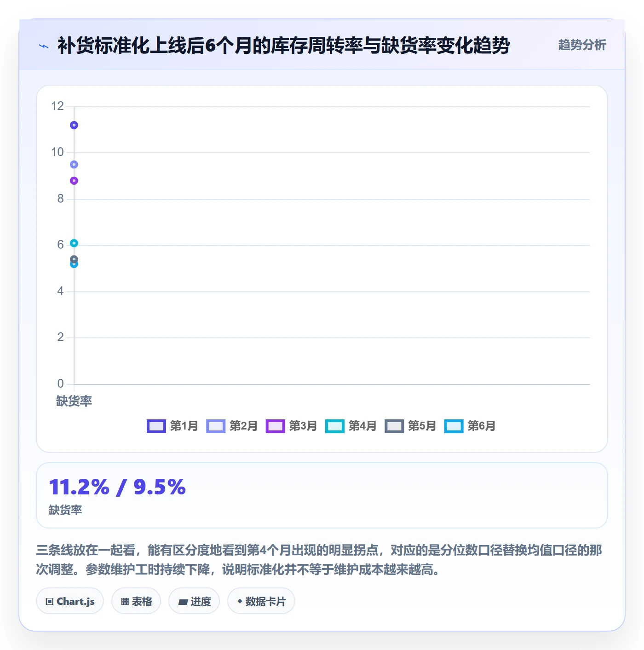Click the 缺货率 label under the metric value
This screenshot has width=644, height=650.
coord(65,510)
